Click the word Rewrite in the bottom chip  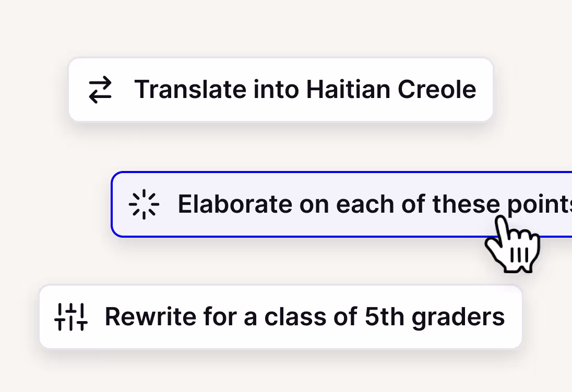[151, 316]
